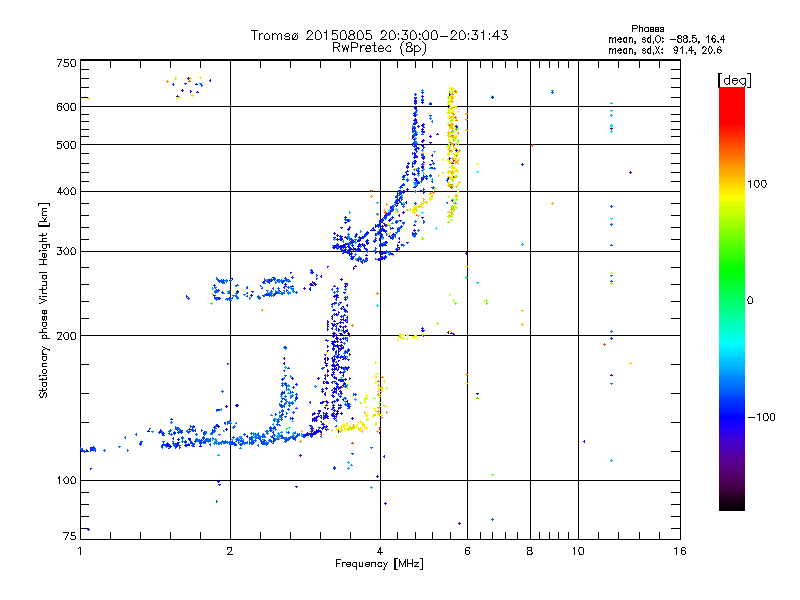Click the colorbar tick label '-100'
The height and width of the screenshot is (600, 800).
[761, 417]
